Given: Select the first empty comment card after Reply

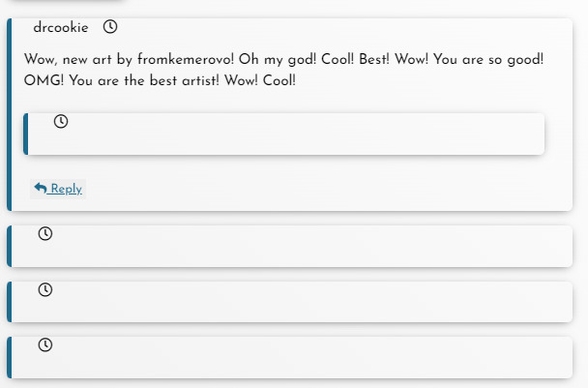Looking at the screenshot, I should [x=290, y=246].
